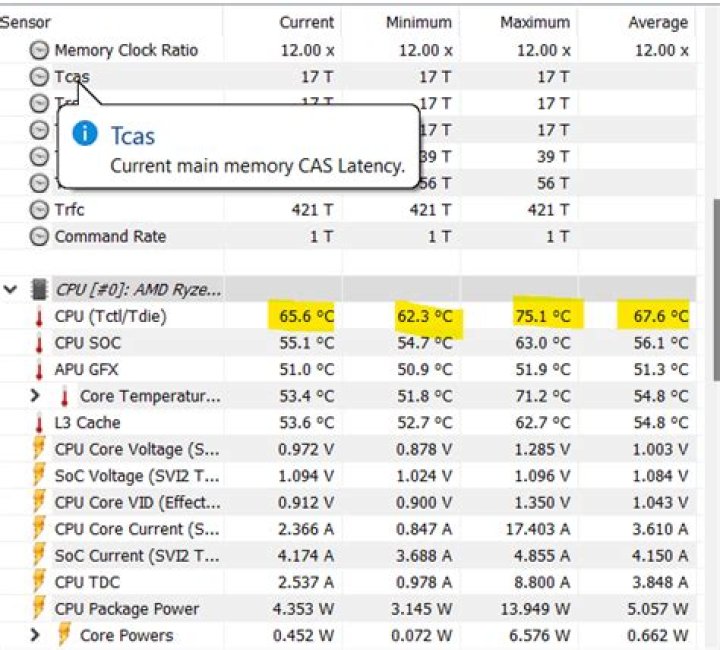
Task: Click the chip icon of the CPU [#0] group
Action: coord(40,290)
